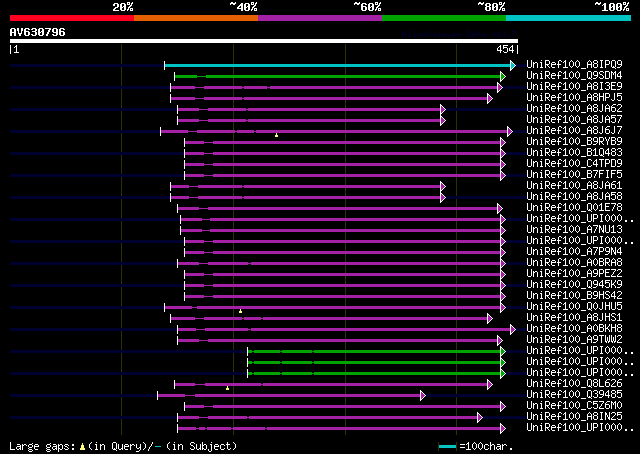Click the cyan arrowhead of UniRef100_A8IPQ9 alignment
Screen dimensions: 640x454
click(513, 65)
